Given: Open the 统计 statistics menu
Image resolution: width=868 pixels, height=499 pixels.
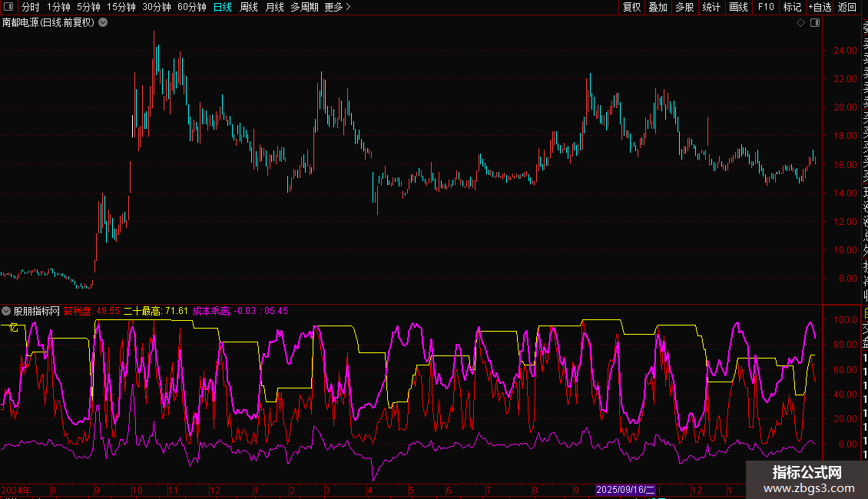Looking at the screenshot, I should point(711,7).
